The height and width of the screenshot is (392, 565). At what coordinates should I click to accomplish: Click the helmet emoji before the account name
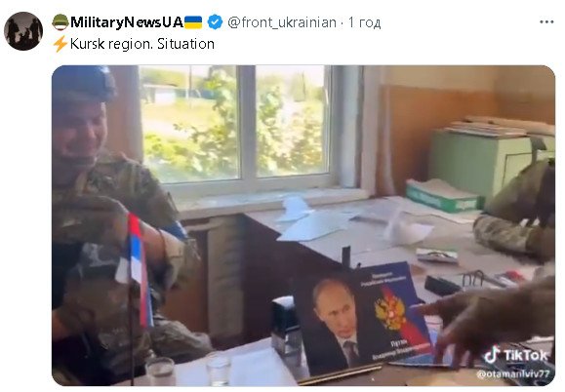61,22
